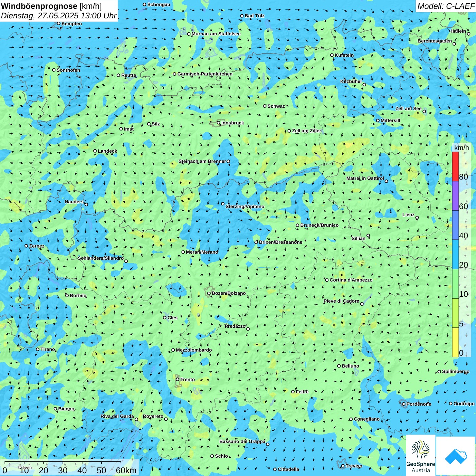The image size is (476, 476).
Task: Click the 'Rovereto' label
Action: (x=153, y=416)
